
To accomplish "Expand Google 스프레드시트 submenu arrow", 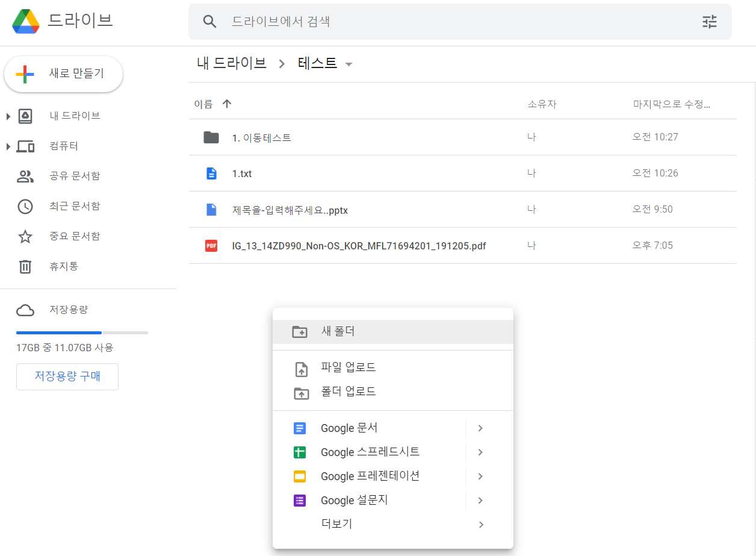I will tap(480, 452).
